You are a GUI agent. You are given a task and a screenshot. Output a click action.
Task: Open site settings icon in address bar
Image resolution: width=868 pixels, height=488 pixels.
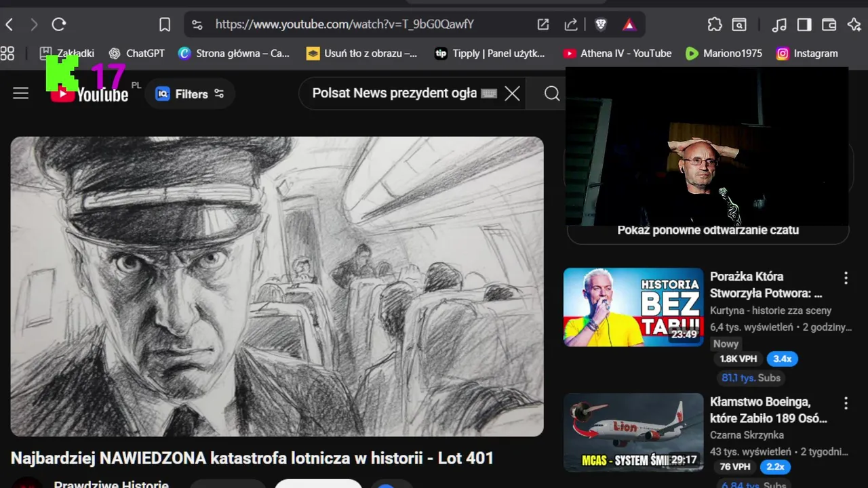197,25
